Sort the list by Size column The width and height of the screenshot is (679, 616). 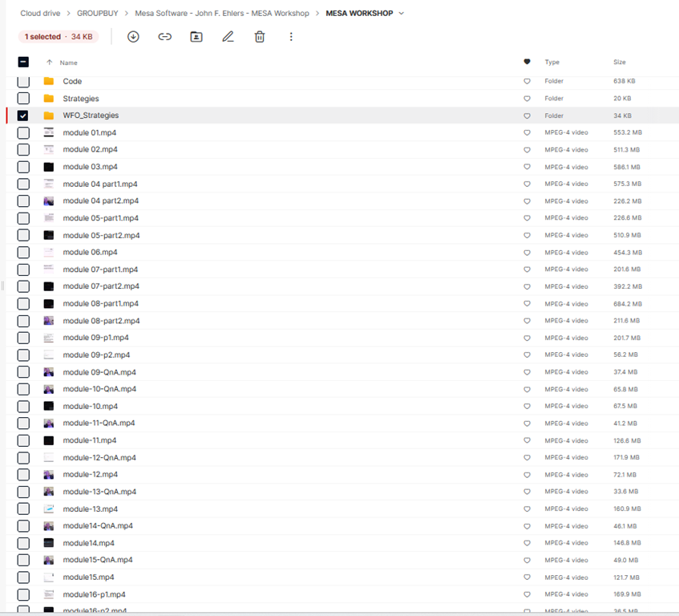pos(619,62)
